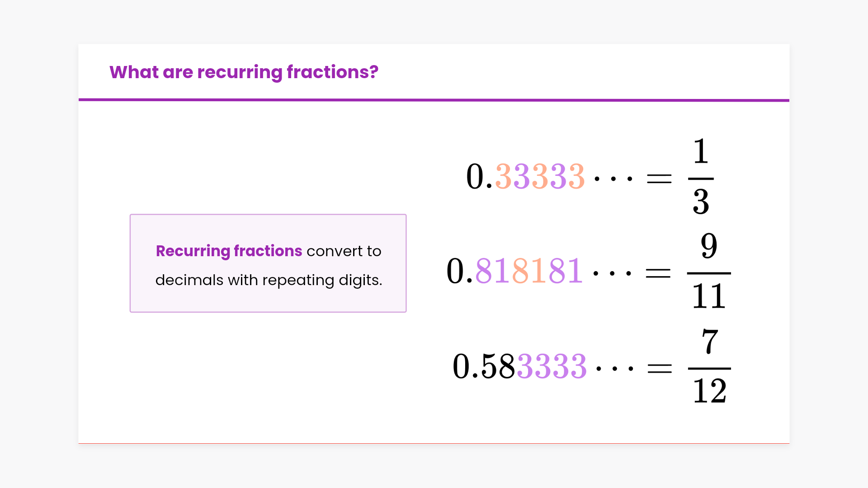Click the numerator 9 in the second fraction
868x488 pixels.
click(x=709, y=246)
